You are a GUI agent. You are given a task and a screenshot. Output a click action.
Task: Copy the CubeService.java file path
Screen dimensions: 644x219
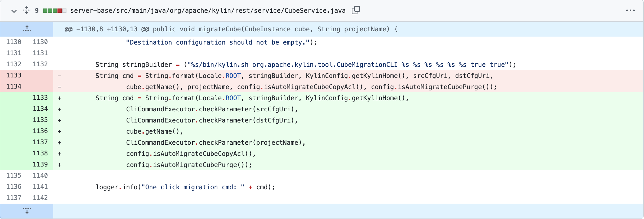coord(356,10)
